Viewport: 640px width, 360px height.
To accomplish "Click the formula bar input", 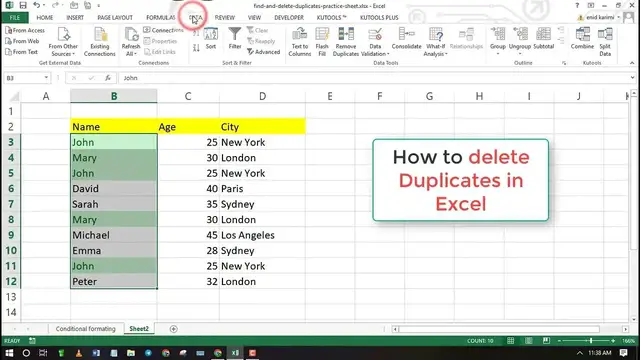I will [x=373, y=78].
